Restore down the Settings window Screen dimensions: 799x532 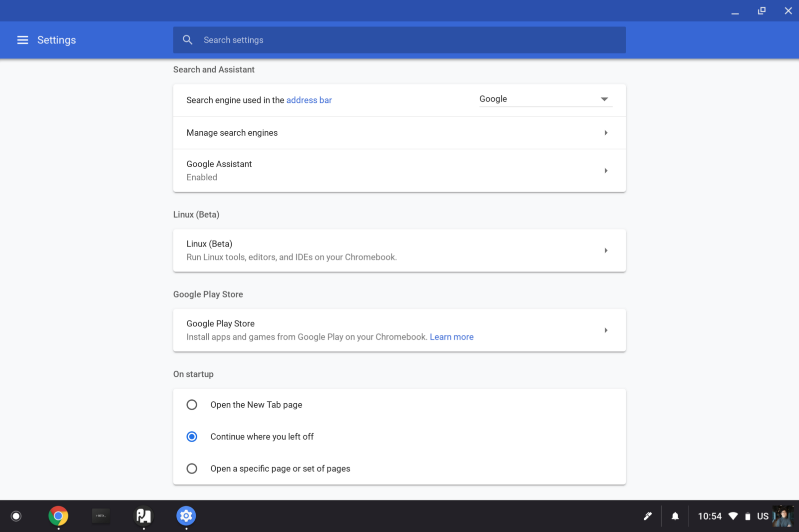[x=762, y=10]
